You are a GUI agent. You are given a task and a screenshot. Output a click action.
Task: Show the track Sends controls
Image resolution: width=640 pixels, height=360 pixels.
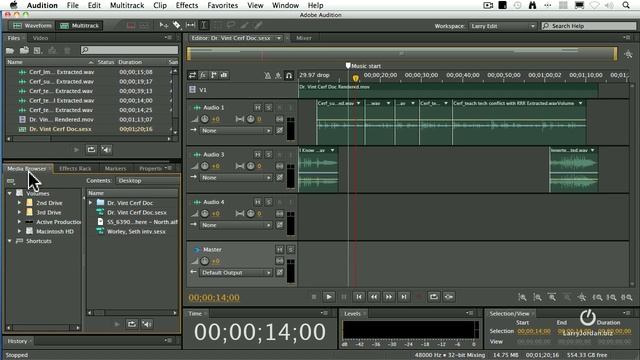tap(213, 75)
